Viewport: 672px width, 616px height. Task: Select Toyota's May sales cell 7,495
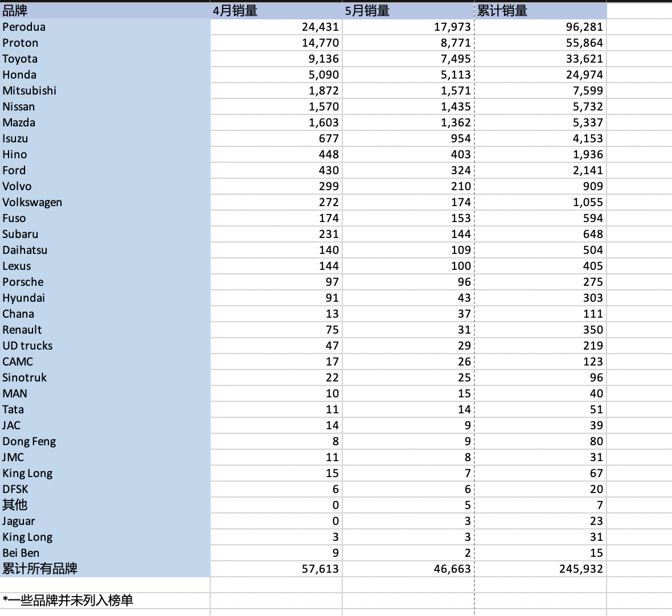pos(408,59)
